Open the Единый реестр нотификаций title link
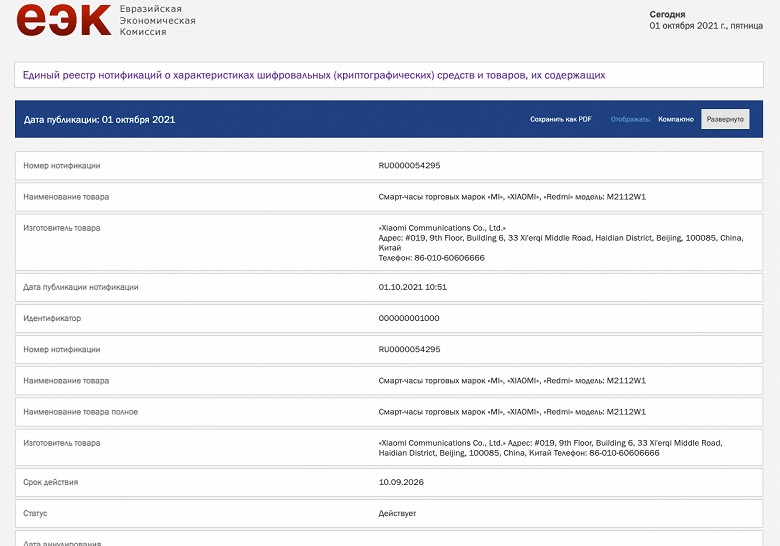This screenshot has width=780, height=546. (314, 75)
